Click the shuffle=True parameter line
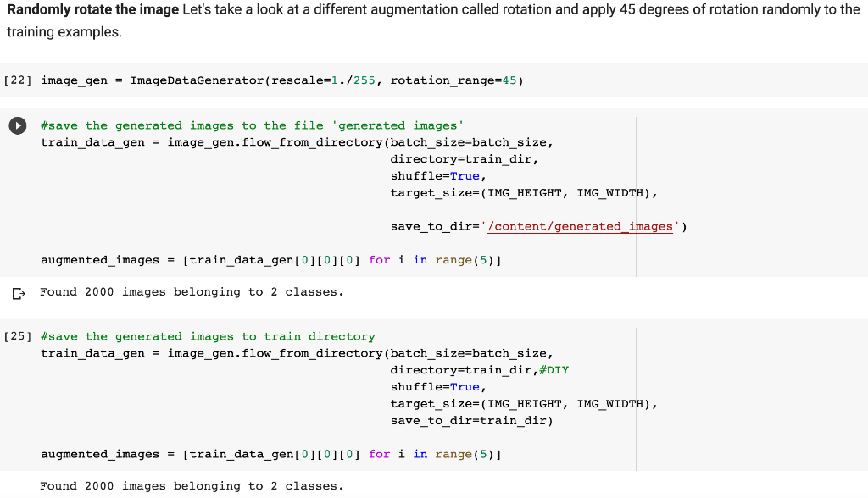Viewport: 868px width, 498px height. (x=424, y=175)
